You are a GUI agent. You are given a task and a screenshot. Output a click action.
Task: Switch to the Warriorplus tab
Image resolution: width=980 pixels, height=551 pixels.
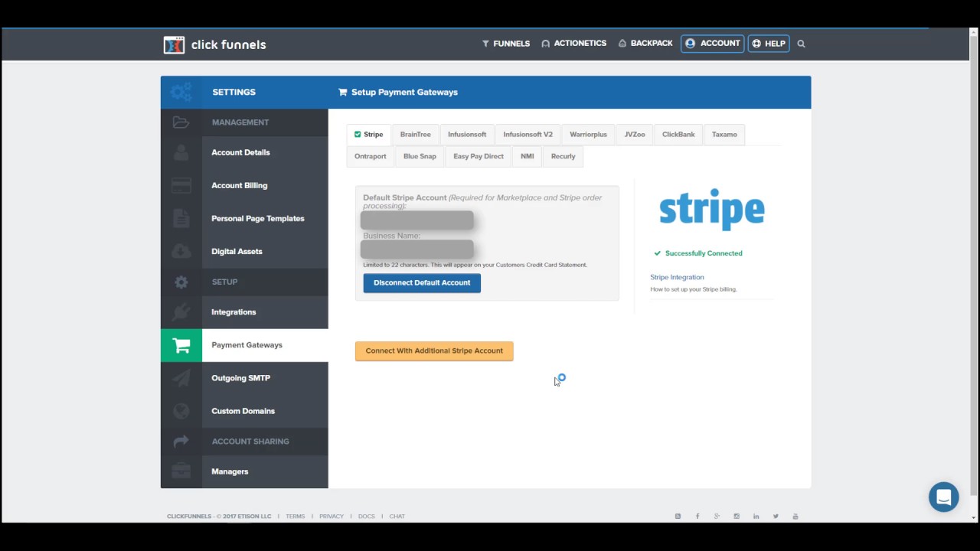588,134
